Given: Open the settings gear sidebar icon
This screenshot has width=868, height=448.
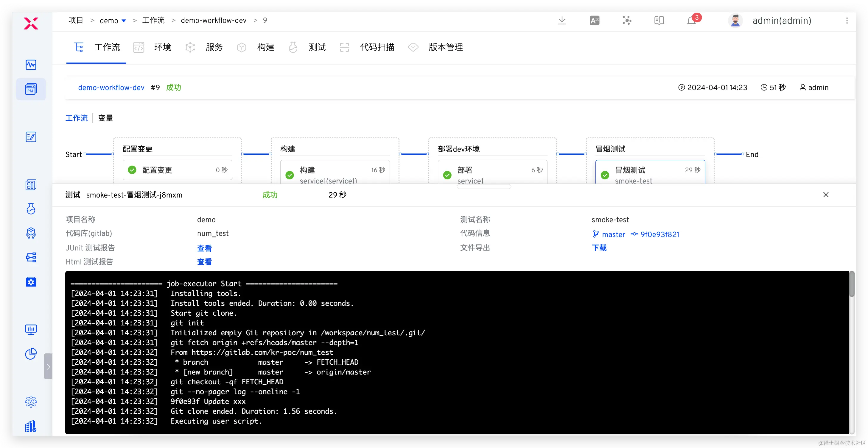Looking at the screenshot, I should pos(31,401).
